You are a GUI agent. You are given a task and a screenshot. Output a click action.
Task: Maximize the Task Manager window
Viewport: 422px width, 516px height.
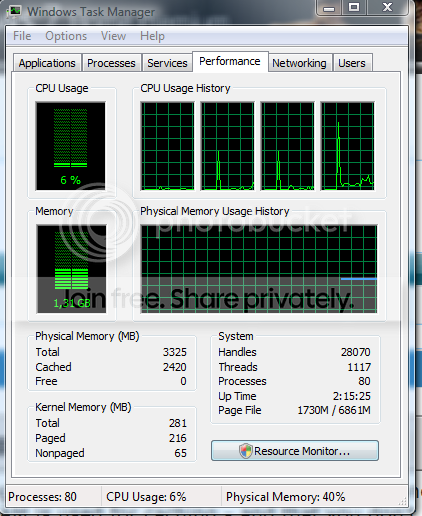pyautogui.click(x=354, y=7)
